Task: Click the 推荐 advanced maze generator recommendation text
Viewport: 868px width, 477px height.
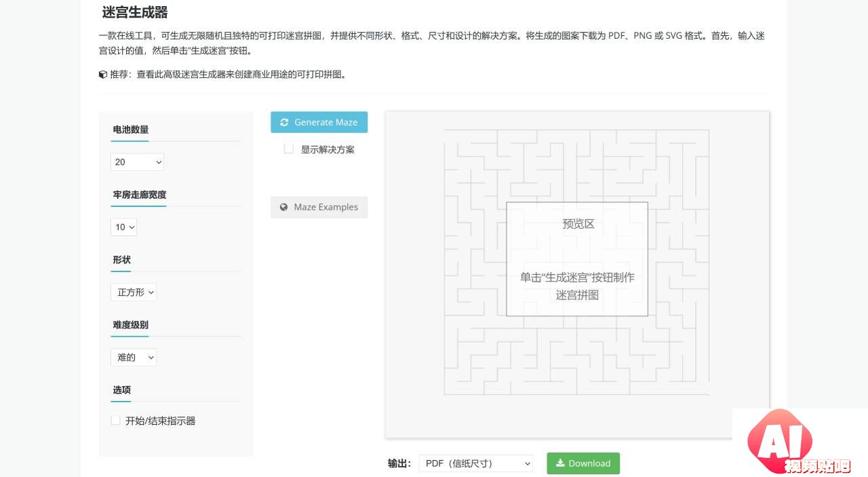Action: (x=229, y=75)
